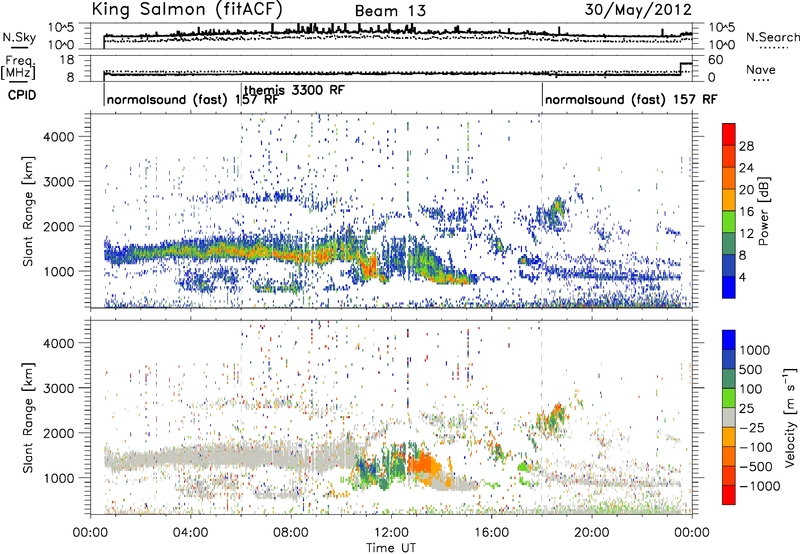Click the strong backscatter patch near 18:40 at 2400 km
The image size is (800, 554).
click(559, 206)
